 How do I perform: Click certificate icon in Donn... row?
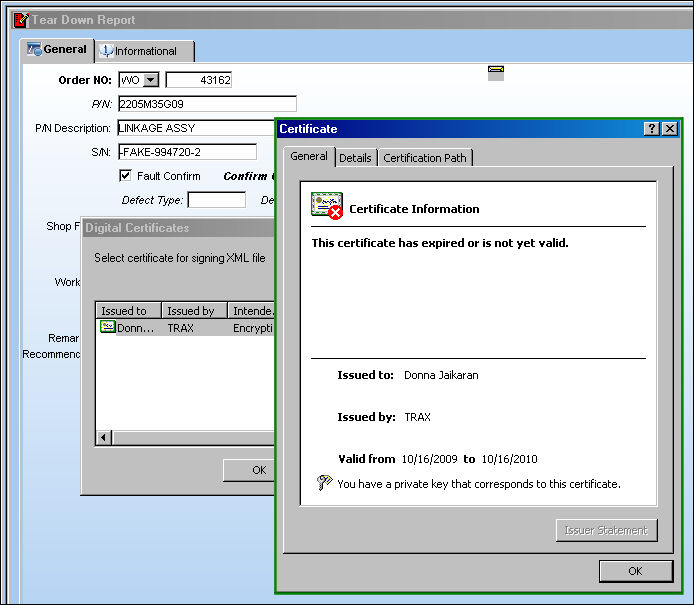[x=108, y=327]
